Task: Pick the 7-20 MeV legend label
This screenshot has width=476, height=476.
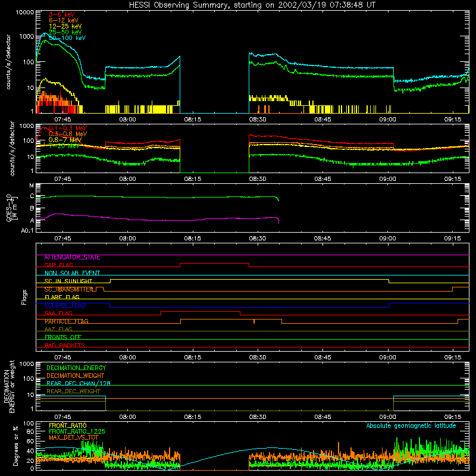Action: pyautogui.click(x=64, y=146)
